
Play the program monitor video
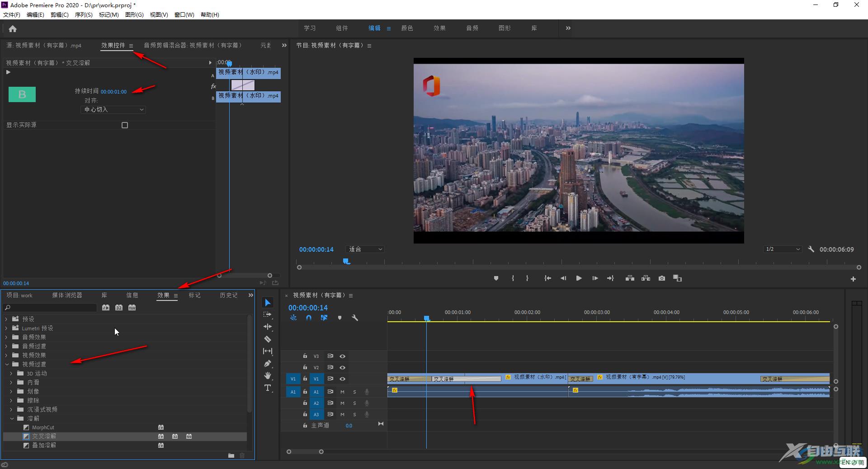point(579,278)
